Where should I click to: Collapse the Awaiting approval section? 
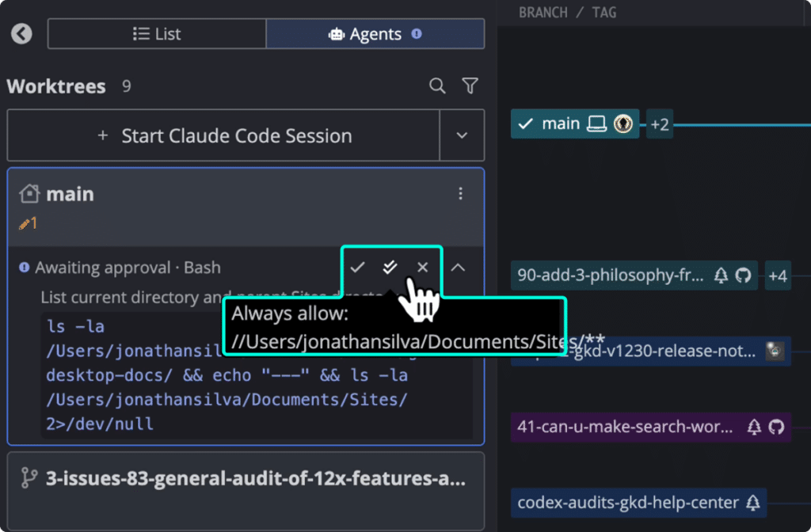pyautogui.click(x=458, y=268)
